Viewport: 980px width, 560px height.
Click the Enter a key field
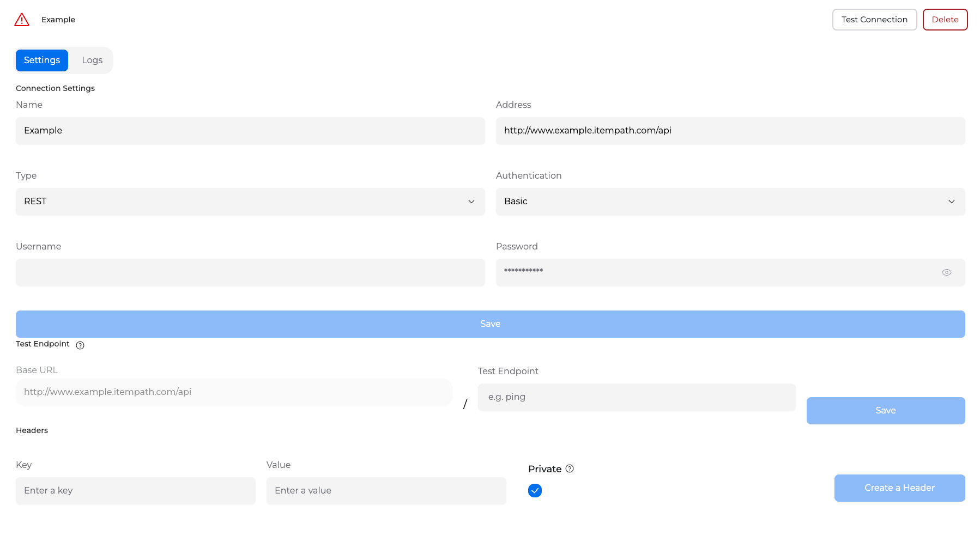(136, 491)
